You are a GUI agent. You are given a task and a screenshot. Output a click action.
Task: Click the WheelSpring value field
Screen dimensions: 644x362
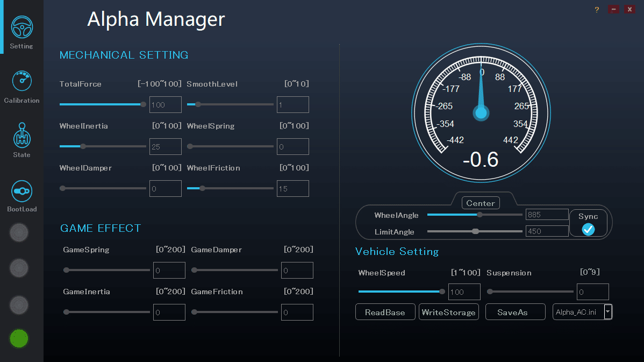pos(293,147)
